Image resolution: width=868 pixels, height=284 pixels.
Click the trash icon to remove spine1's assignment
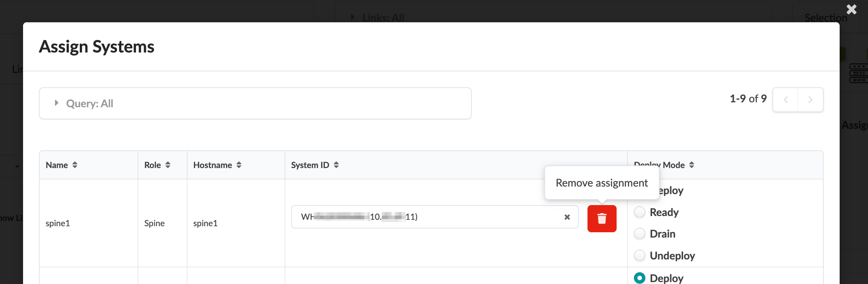[x=601, y=219]
